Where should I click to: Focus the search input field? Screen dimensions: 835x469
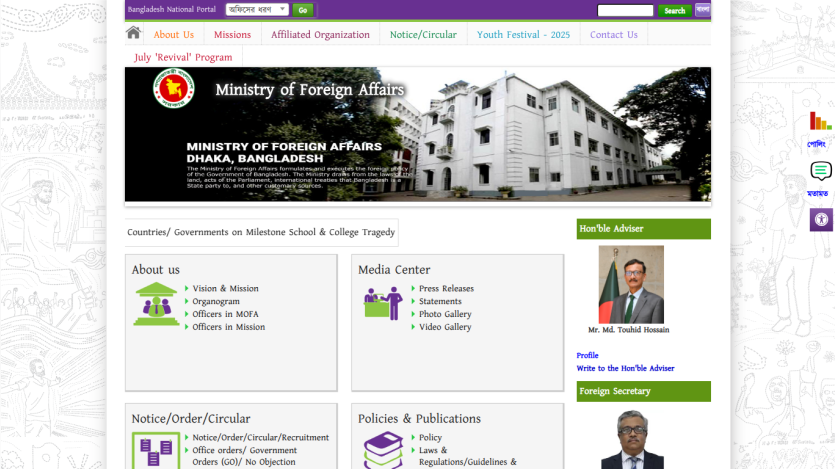tap(625, 11)
